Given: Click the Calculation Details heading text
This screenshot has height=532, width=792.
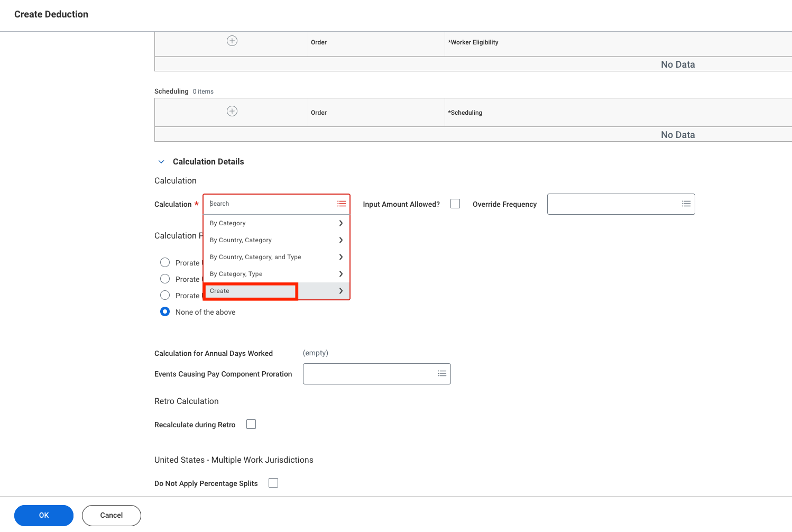Looking at the screenshot, I should pos(208,162).
